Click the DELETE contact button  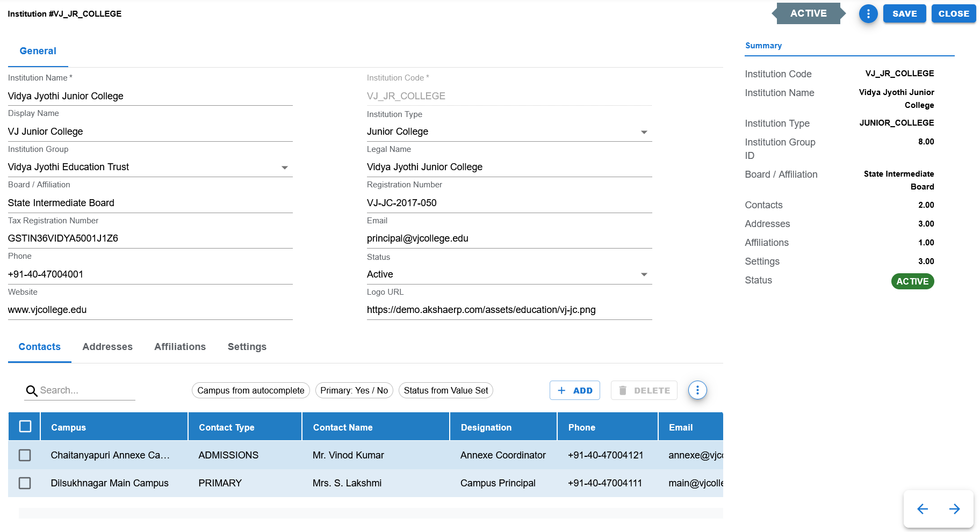pyautogui.click(x=644, y=390)
